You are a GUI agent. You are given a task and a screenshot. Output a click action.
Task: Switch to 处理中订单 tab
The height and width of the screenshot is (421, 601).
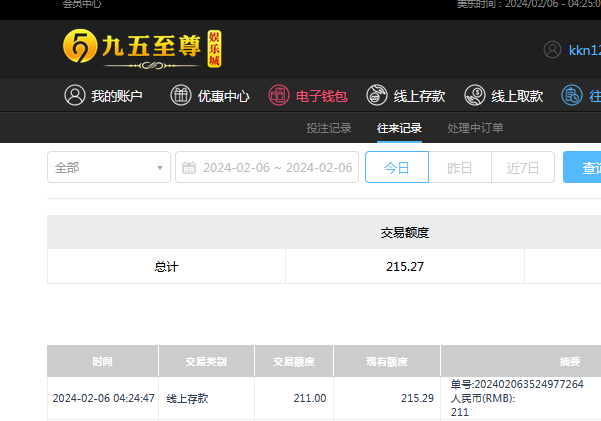point(475,128)
